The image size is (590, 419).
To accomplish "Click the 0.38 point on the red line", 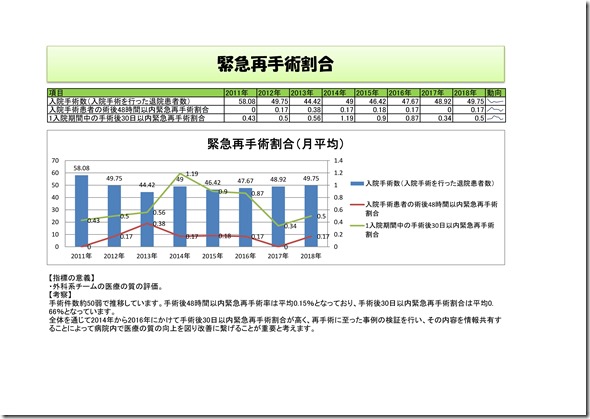I will click(147, 223).
